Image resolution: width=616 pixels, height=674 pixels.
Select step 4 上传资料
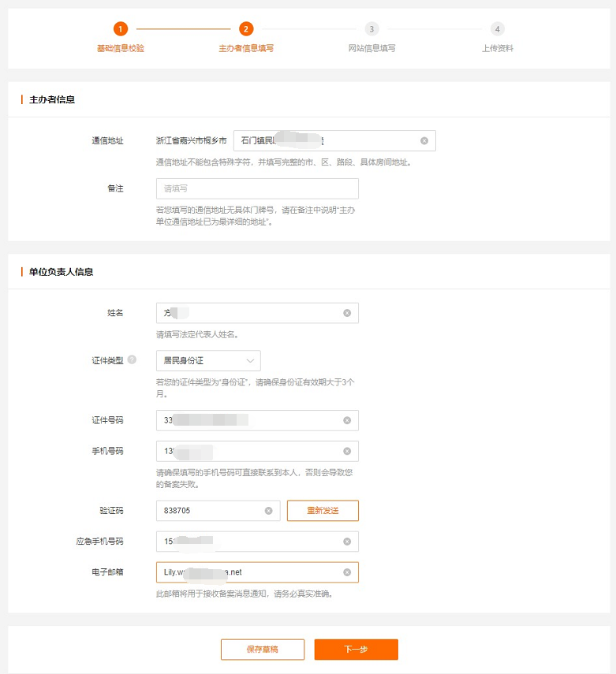coord(497,29)
